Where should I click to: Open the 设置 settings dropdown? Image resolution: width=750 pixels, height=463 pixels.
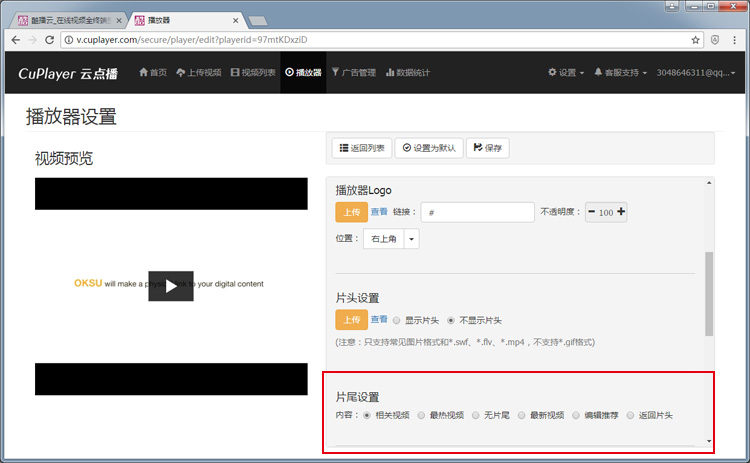tap(566, 73)
